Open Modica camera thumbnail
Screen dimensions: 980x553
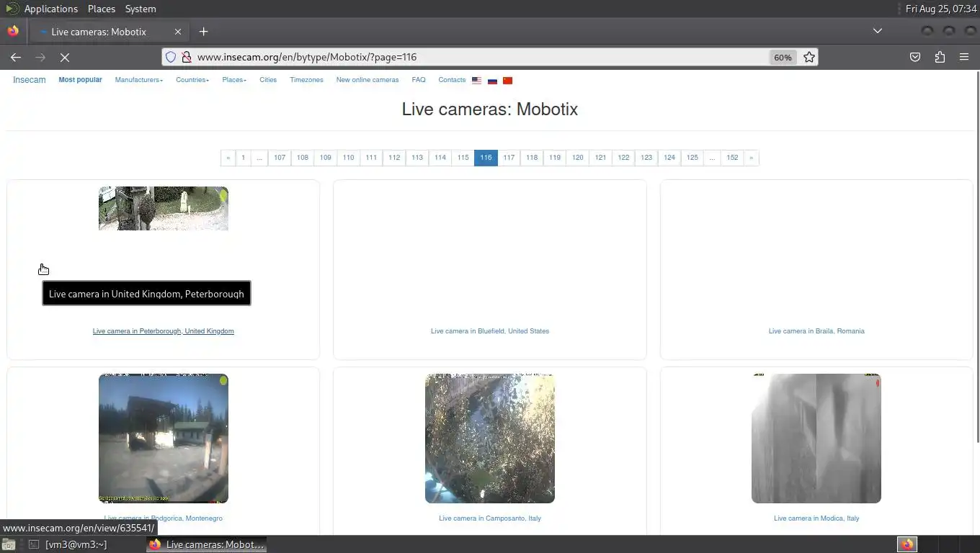[x=816, y=439]
